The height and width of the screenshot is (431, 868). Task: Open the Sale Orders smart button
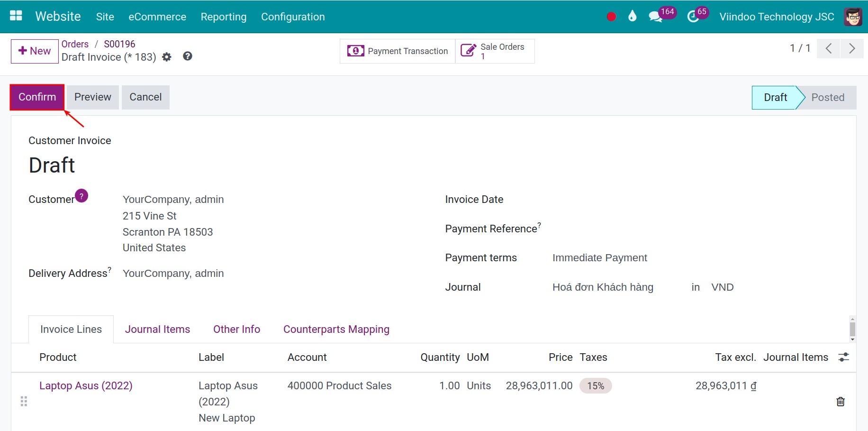coord(495,51)
